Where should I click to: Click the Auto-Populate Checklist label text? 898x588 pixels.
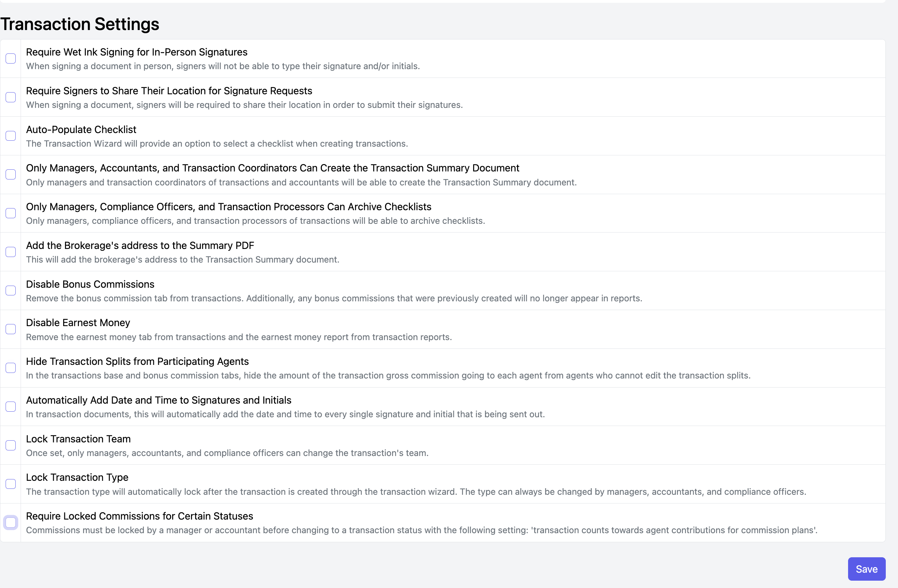point(81,130)
